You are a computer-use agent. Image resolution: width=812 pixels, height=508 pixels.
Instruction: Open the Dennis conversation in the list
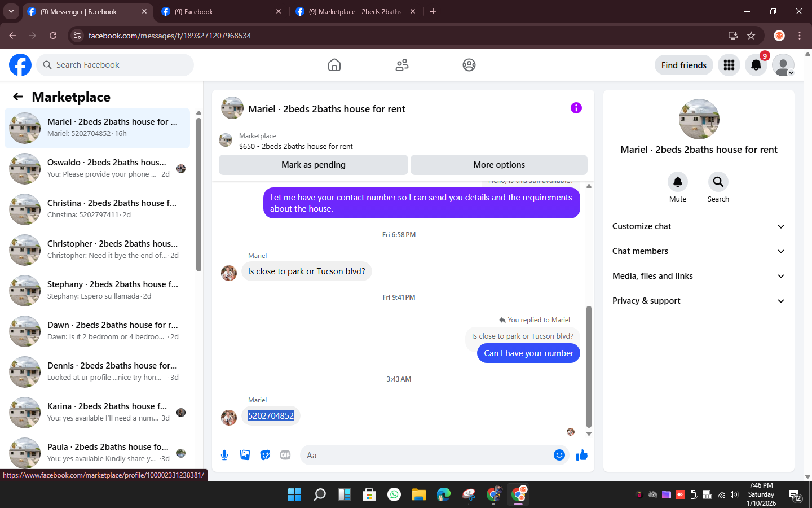(97, 372)
